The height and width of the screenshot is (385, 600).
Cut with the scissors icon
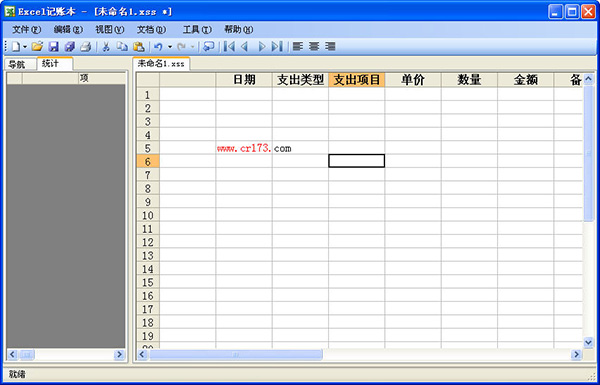pos(106,47)
